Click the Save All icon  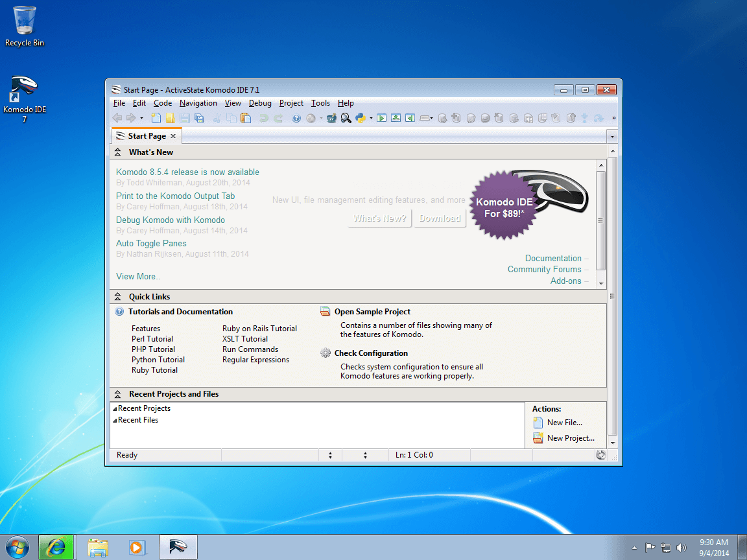[199, 118]
